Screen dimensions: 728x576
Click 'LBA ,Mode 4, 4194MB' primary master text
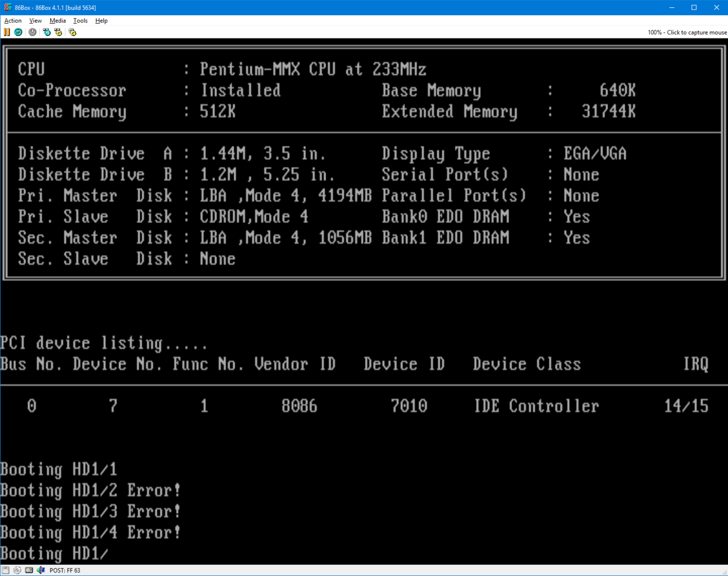tap(286, 196)
